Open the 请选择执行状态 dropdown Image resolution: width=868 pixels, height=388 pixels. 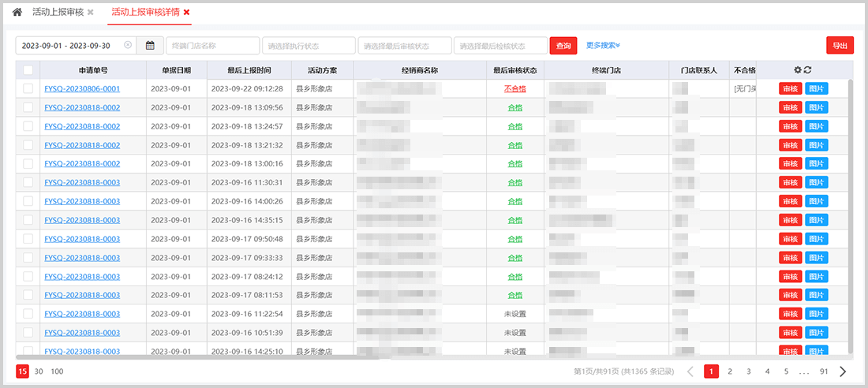pos(309,46)
